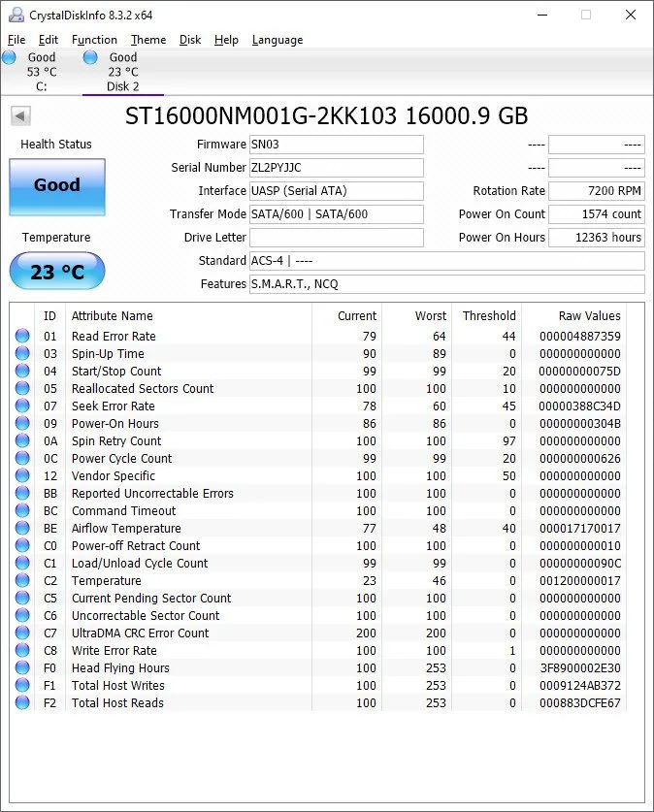Open the Disk menu
This screenshot has height=812, width=654.
click(x=190, y=40)
